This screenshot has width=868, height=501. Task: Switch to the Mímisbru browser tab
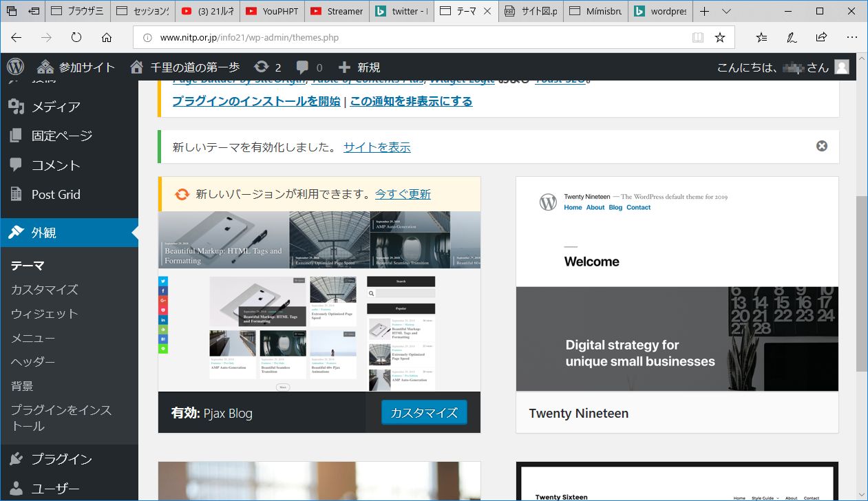pos(595,11)
